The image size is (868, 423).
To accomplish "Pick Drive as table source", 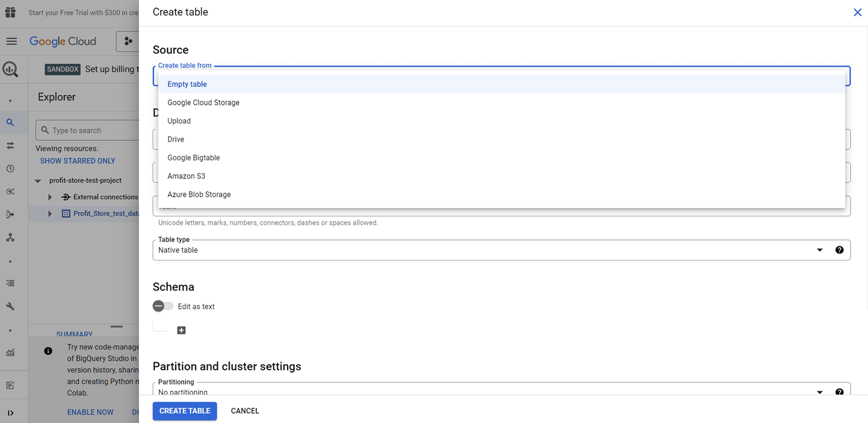I will coord(501,139).
